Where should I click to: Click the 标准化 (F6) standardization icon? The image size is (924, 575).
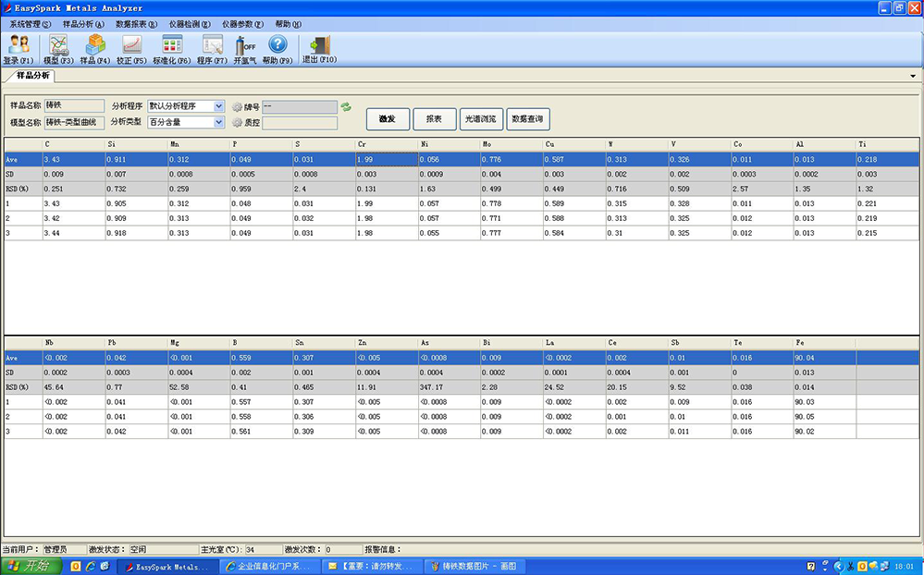pyautogui.click(x=171, y=48)
